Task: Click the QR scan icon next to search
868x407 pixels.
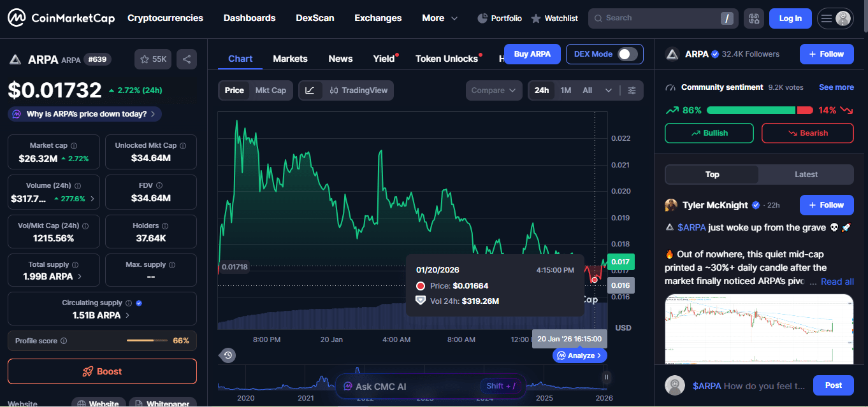Action: coord(754,18)
